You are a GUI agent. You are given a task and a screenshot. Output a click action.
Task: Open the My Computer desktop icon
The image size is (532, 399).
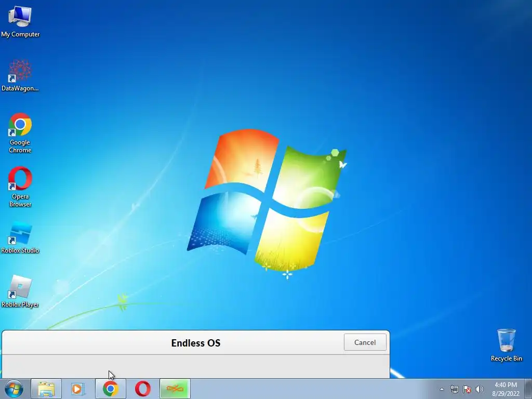tap(20, 21)
